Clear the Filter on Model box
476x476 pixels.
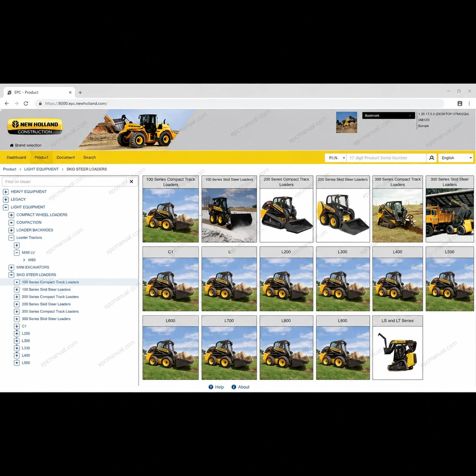(x=131, y=181)
